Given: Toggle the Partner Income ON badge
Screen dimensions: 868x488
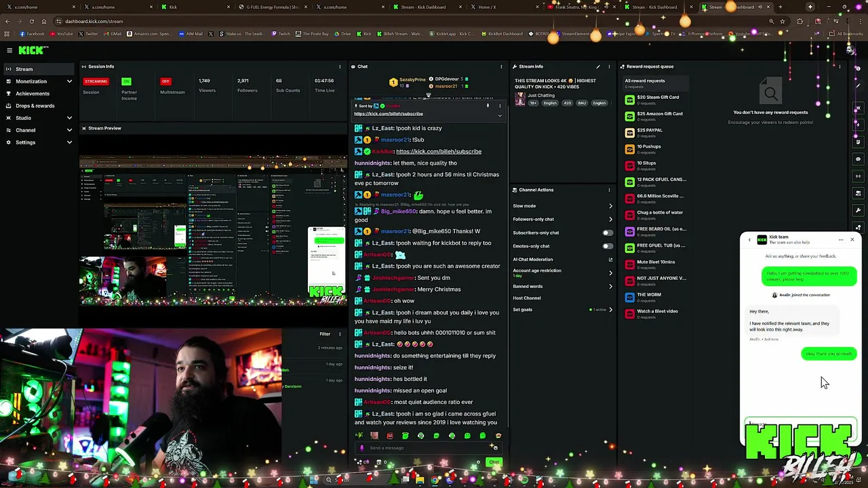Looking at the screenshot, I should coord(126,81).
